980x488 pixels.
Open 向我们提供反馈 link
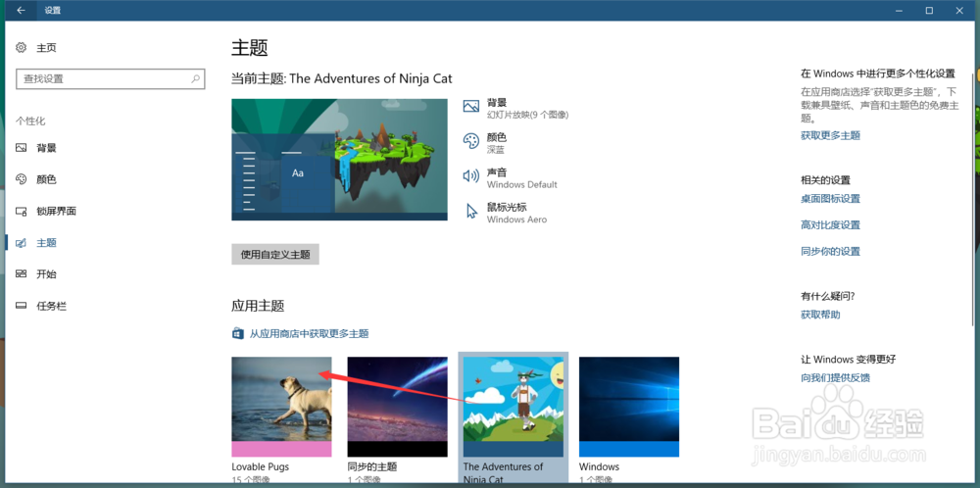pyautogui.click(x=836, y=377)
